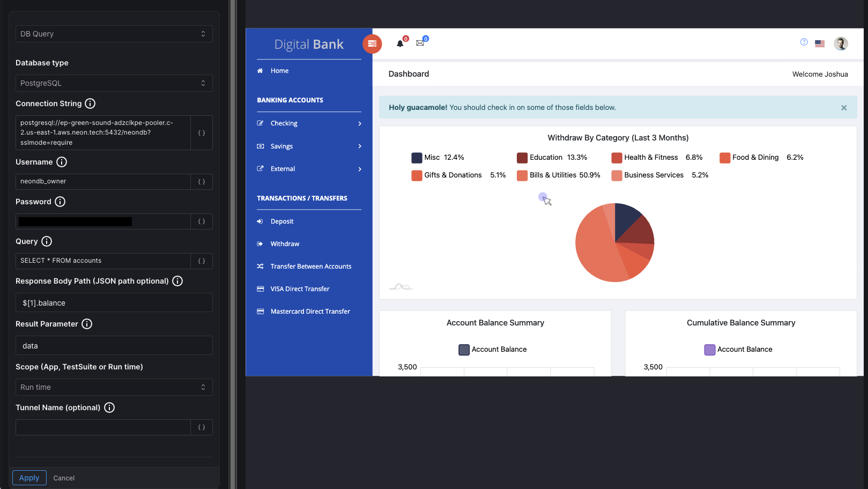868x489 pixels.
Task: Open the Home menu item
Action: [279, 71]
